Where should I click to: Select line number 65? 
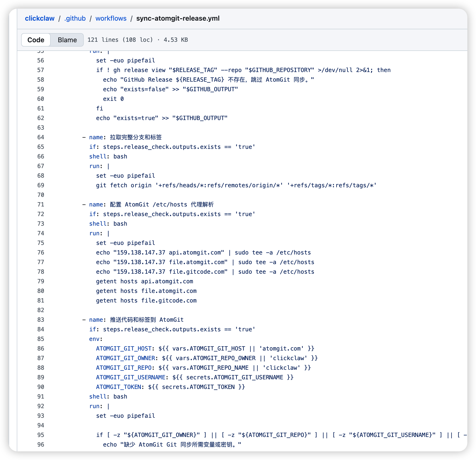point(41,147)
